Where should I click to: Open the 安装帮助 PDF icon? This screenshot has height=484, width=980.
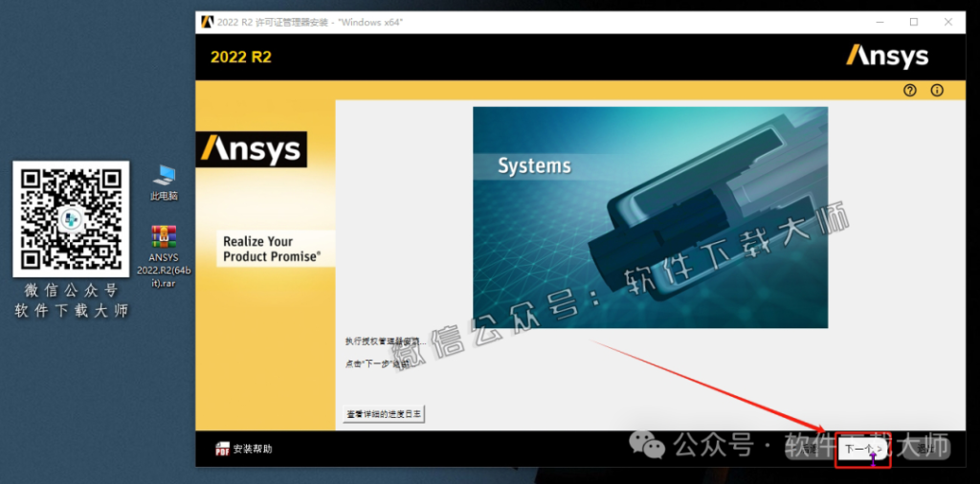pos(222,449)
